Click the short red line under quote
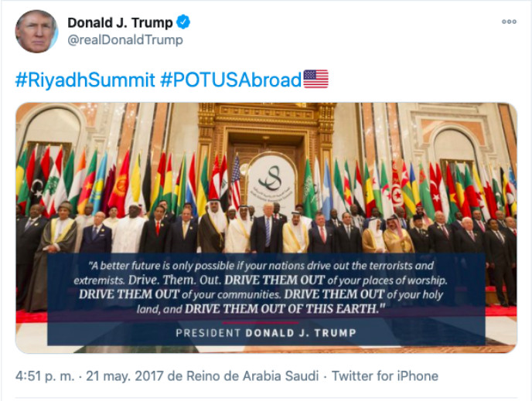 265,321
